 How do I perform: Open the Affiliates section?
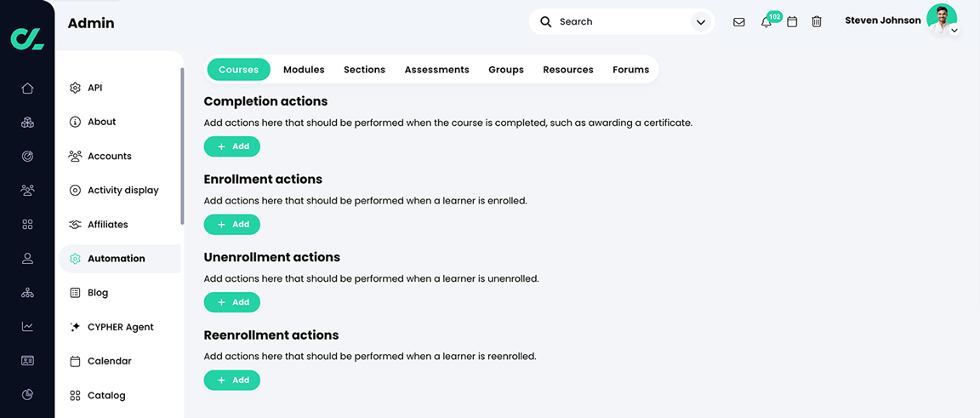pyautogui.click(x=119, y=224)
